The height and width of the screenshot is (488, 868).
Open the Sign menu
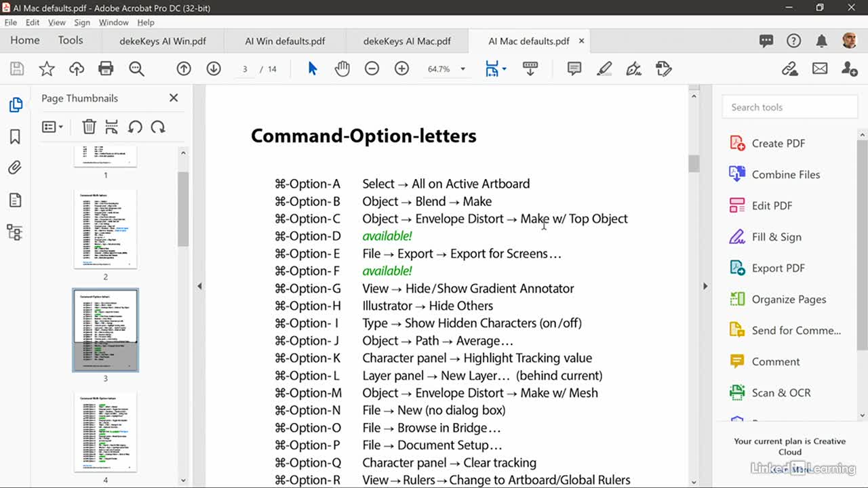82,22
